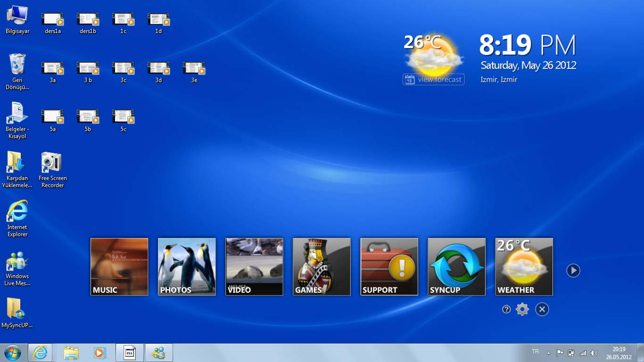The width and height of the screenshot is (644, 362).
Task: Expand hidden system tray icons
Action: point(548,352)
